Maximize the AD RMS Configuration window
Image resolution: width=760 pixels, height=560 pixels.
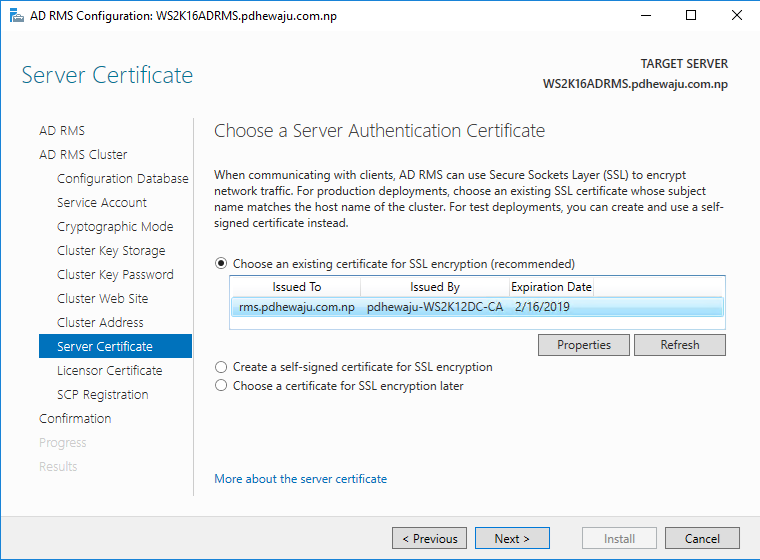691,16
